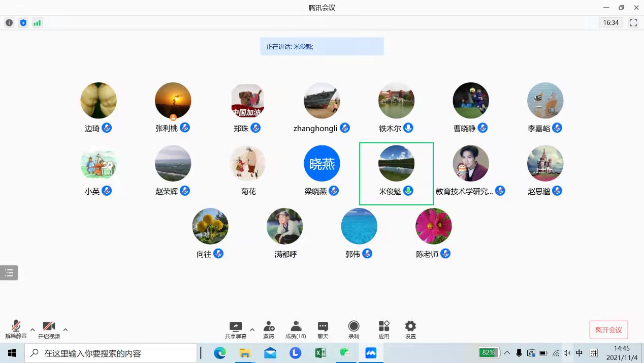The image size is (644, 363).
Task: Click the meeting info icon at top left
Action: 9,23
